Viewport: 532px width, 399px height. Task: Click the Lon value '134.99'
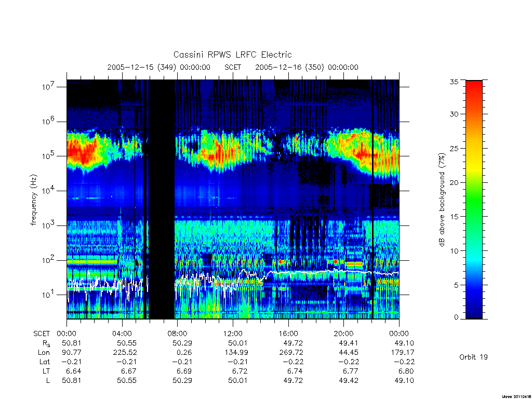click(236, 353)
